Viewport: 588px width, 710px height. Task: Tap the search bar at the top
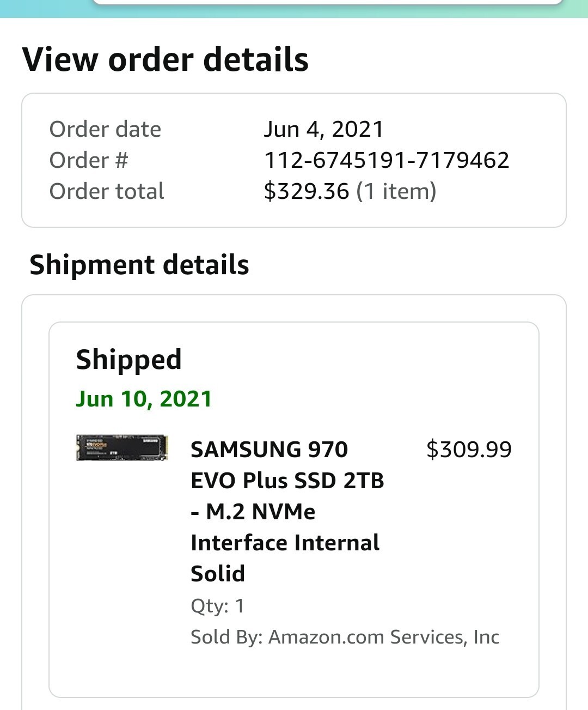328,2
